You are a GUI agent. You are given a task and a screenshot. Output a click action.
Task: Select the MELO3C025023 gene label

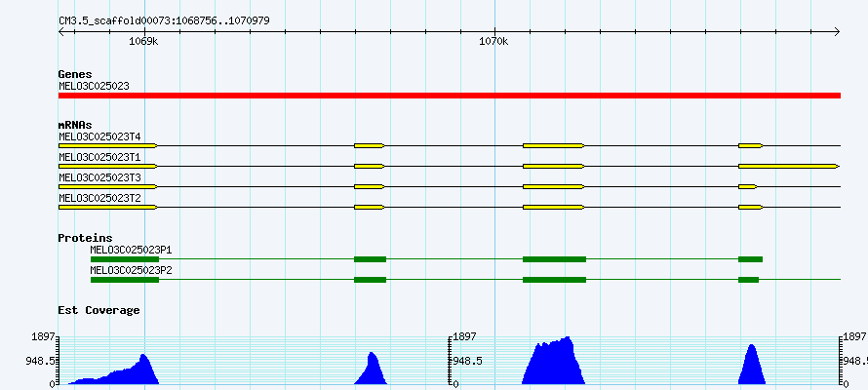[x=94, y=86]
